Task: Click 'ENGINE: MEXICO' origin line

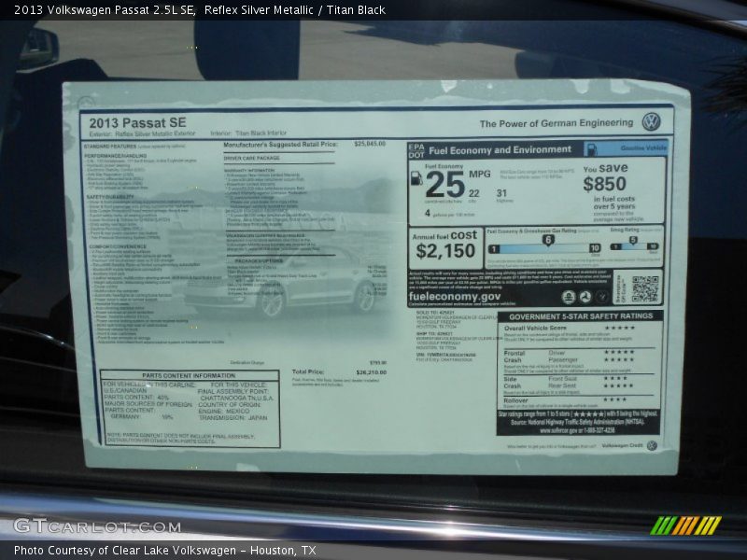Action: [x=224, y=411]
